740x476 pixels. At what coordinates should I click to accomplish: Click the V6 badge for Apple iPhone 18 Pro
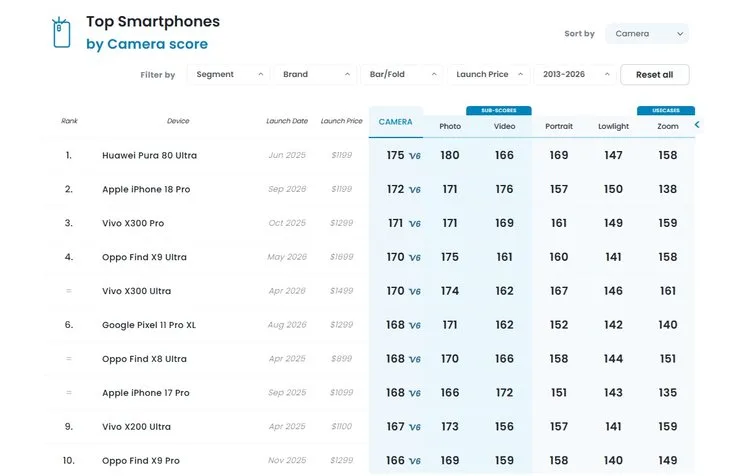click(415, 190)
